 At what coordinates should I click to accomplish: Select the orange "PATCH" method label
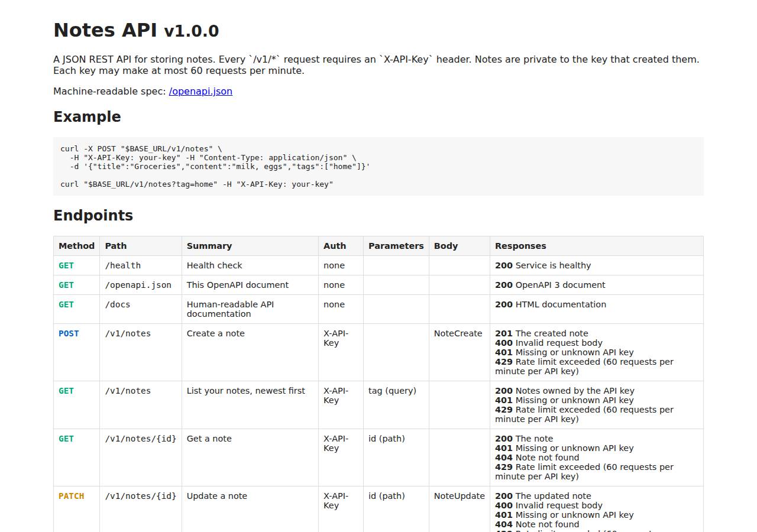coord(72,496)
